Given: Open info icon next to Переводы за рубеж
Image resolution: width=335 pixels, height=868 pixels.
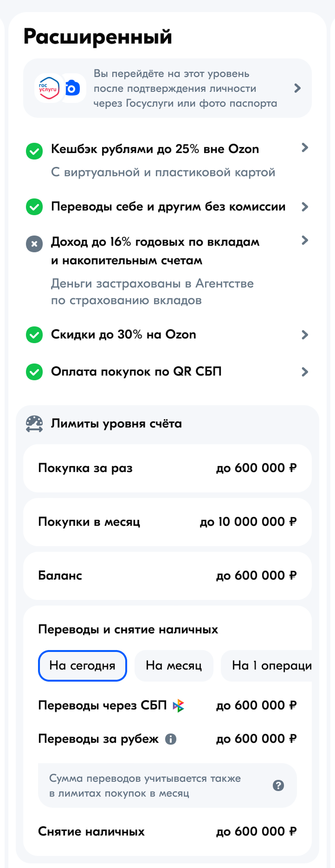Looking at the screenshot, I should click(171, 739).
